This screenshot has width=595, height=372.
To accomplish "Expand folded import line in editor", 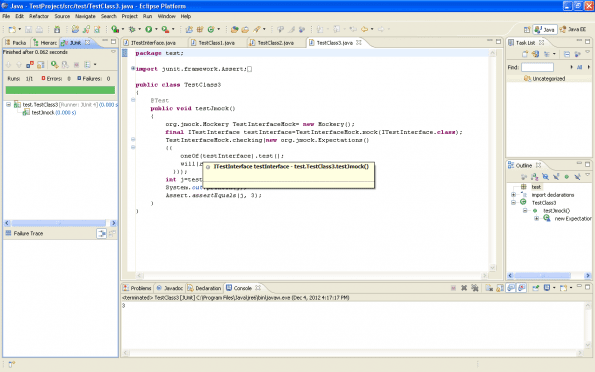I will [x=133, y=69].
